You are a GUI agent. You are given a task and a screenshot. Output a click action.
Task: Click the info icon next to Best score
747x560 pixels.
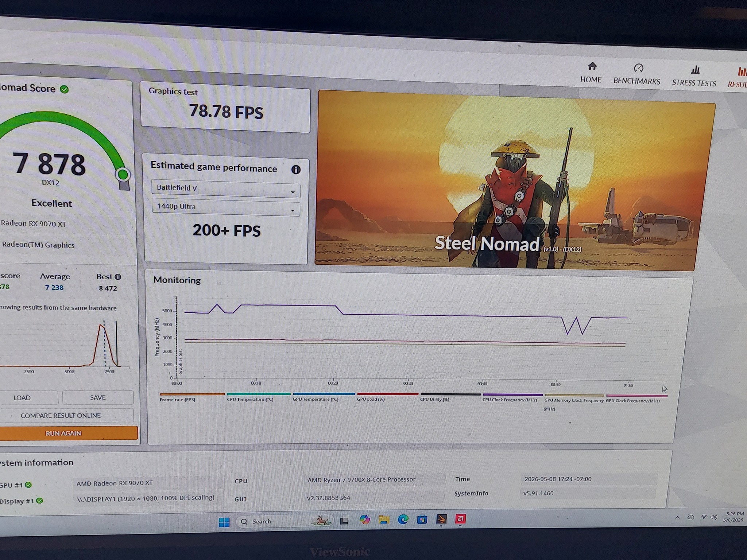(118, 277)
